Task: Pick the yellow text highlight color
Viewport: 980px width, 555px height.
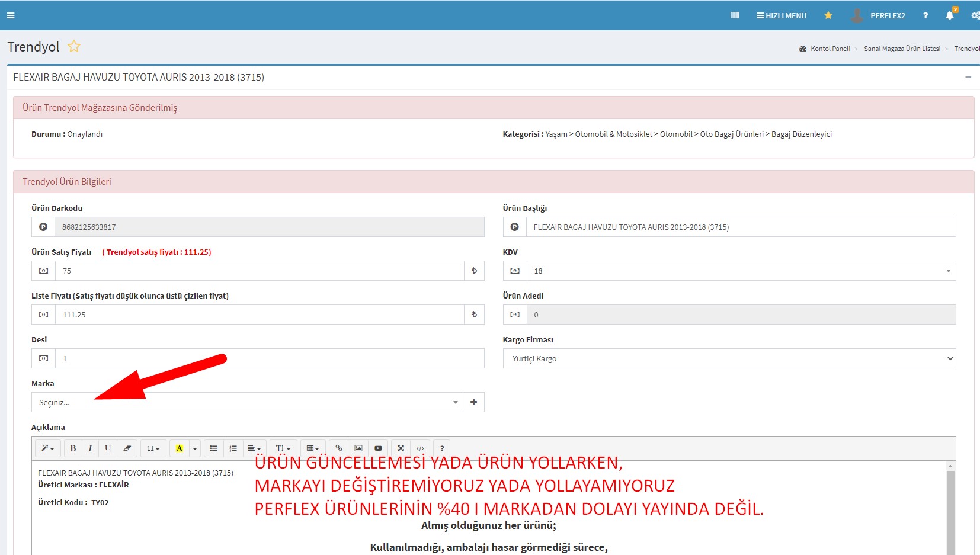Action: point(179,448)
